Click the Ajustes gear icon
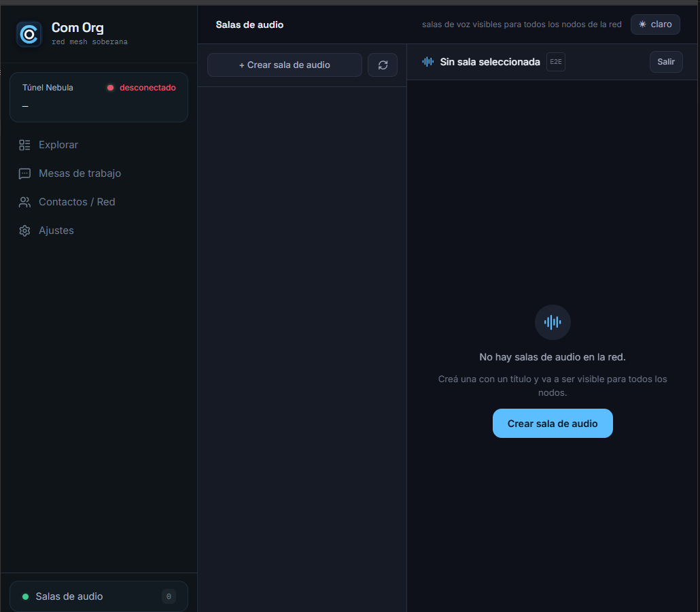Image resolution: width=700 pixels, height=612 pixels. [x=24, y=231]
